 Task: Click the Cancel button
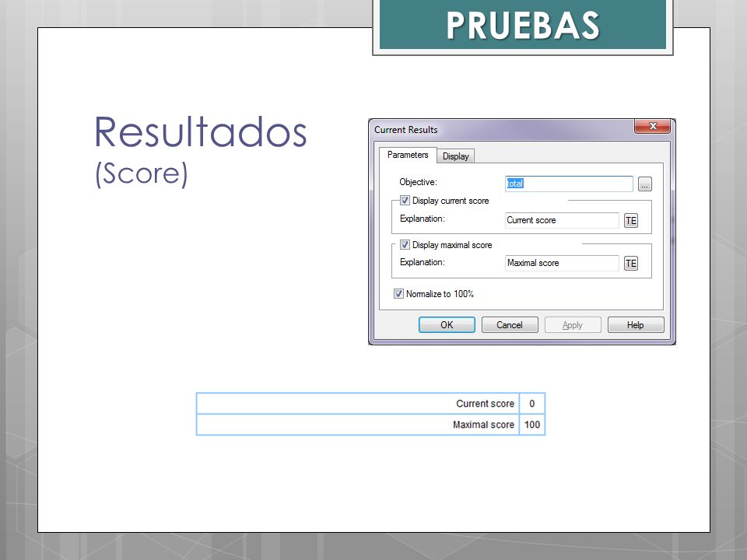click(x=510, y=325)
